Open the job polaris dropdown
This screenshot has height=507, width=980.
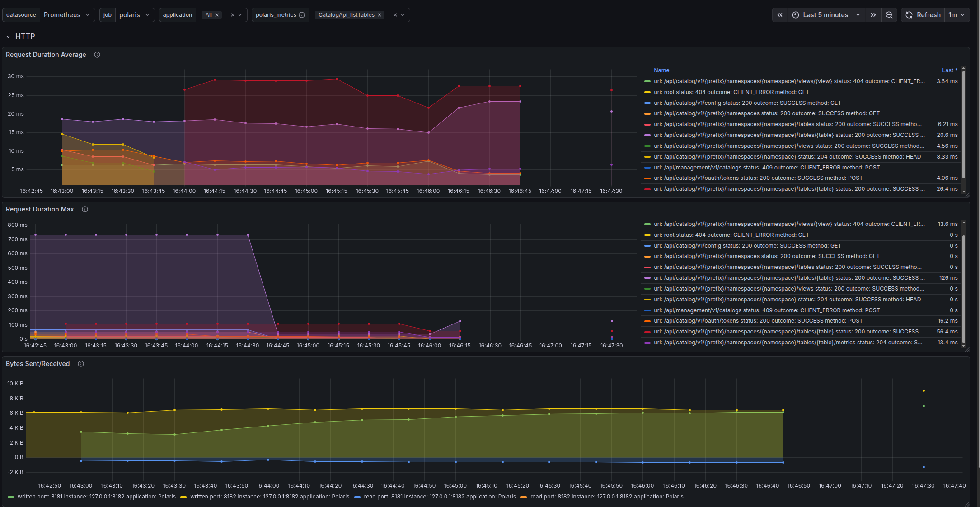tap(135, 15)
